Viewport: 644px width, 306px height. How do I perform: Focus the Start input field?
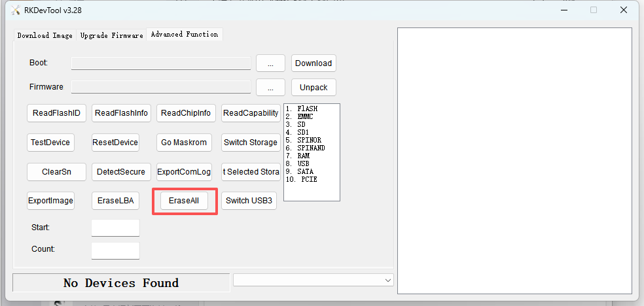pos(115,228)
